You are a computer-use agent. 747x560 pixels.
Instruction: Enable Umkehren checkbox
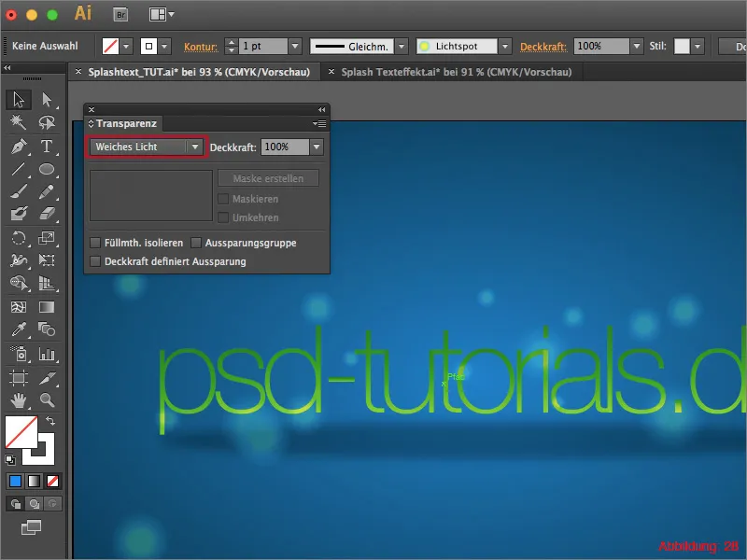[223, 217]
